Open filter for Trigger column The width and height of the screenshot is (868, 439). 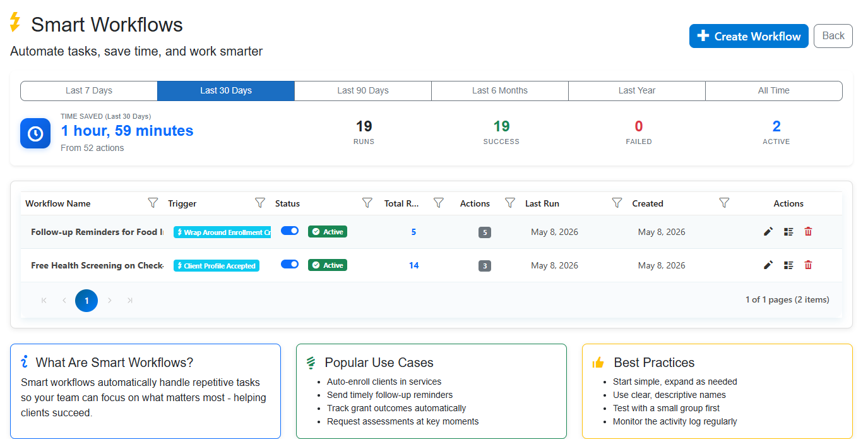tap(260, 203)
